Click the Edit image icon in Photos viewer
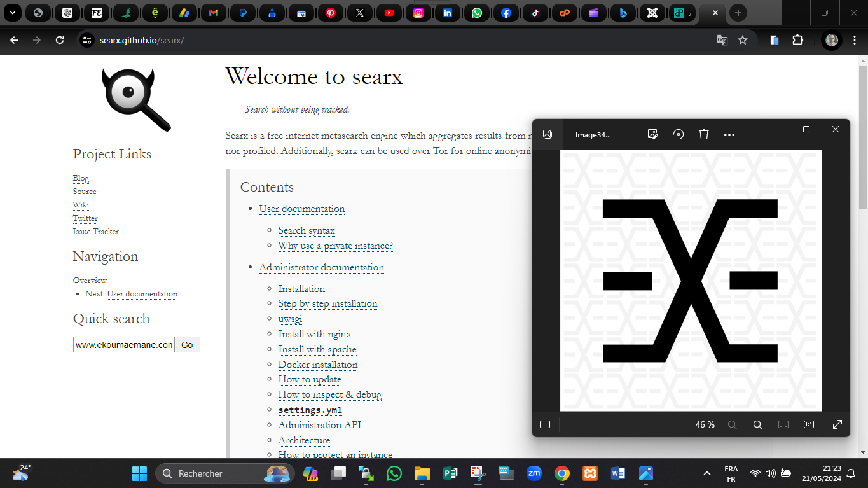 click(652, 134)
